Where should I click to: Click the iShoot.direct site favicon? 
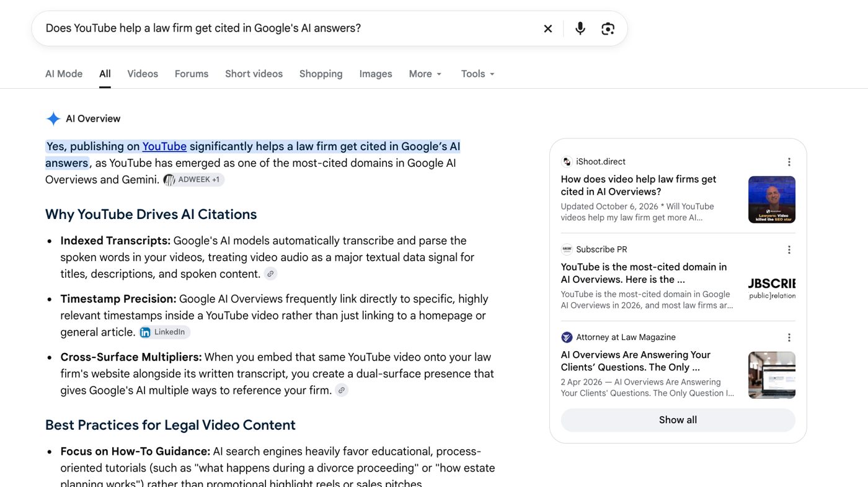(x=567, y=162)
